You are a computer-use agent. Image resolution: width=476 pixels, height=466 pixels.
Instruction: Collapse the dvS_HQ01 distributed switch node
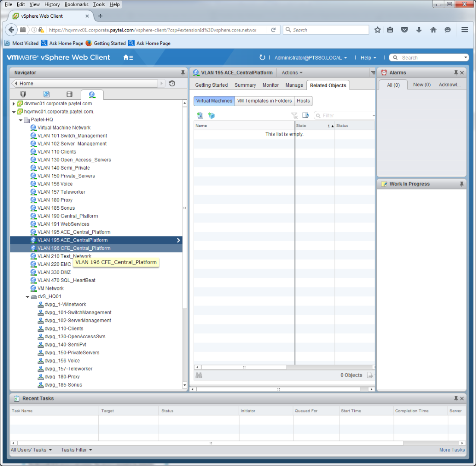pos(28,296)
